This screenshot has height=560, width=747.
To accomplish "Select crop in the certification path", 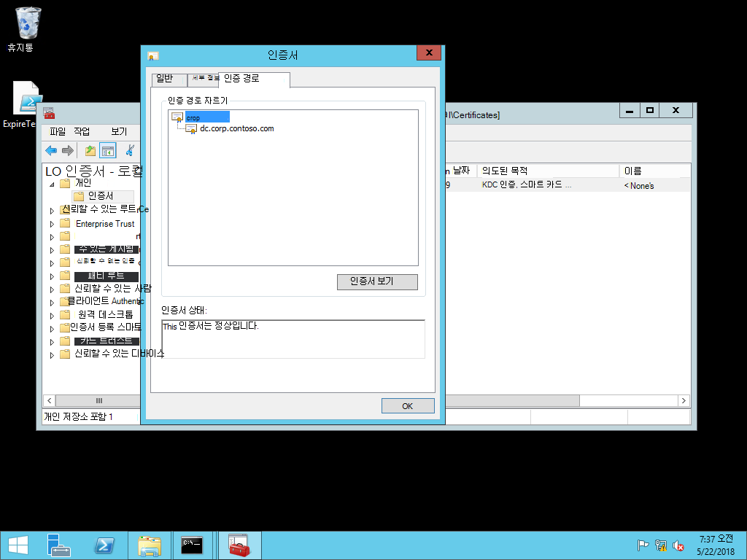I will [206, 117].
